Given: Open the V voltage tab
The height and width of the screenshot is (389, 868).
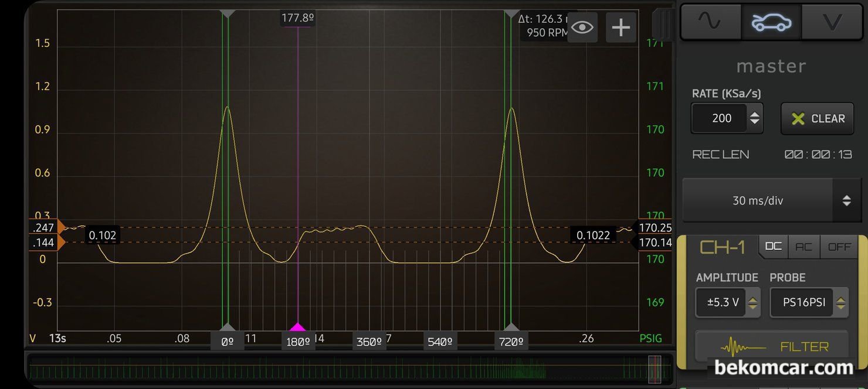Looking at the screenshot, I should (x=832, y=22).
